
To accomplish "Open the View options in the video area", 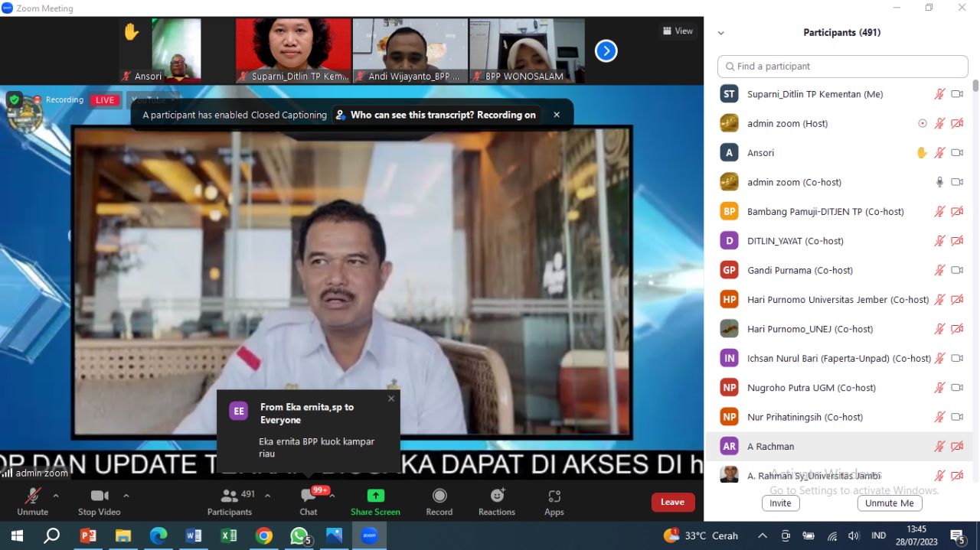I will 677,31.
